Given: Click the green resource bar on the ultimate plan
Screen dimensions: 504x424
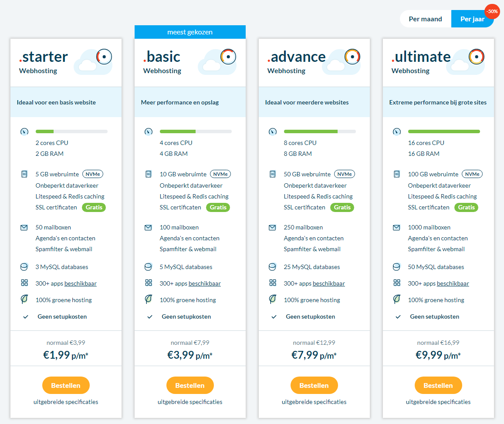Looking at the screenshot, I should click(444, 131).
